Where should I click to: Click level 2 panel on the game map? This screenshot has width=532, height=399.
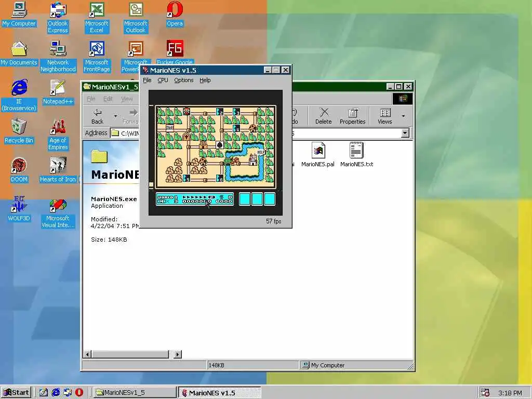220,111
